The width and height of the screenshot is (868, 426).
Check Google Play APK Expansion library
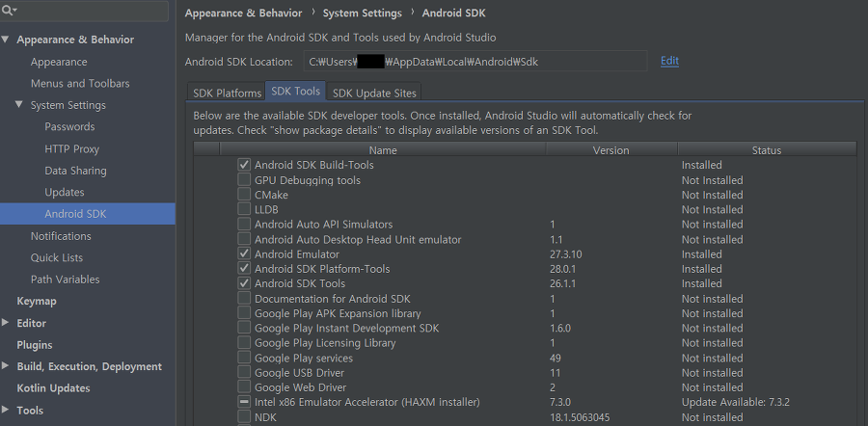click(x=244, y=312)
